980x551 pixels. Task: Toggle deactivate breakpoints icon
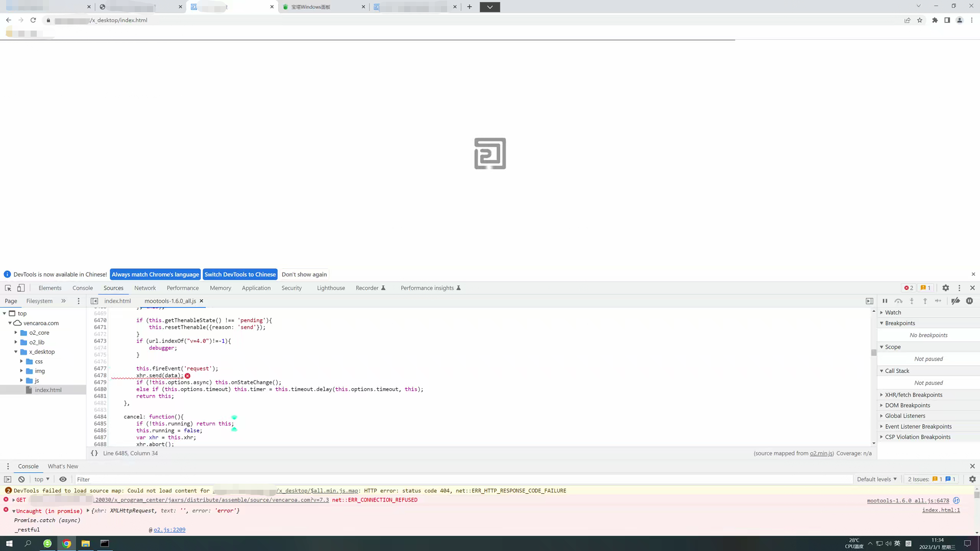coord(955,301)
